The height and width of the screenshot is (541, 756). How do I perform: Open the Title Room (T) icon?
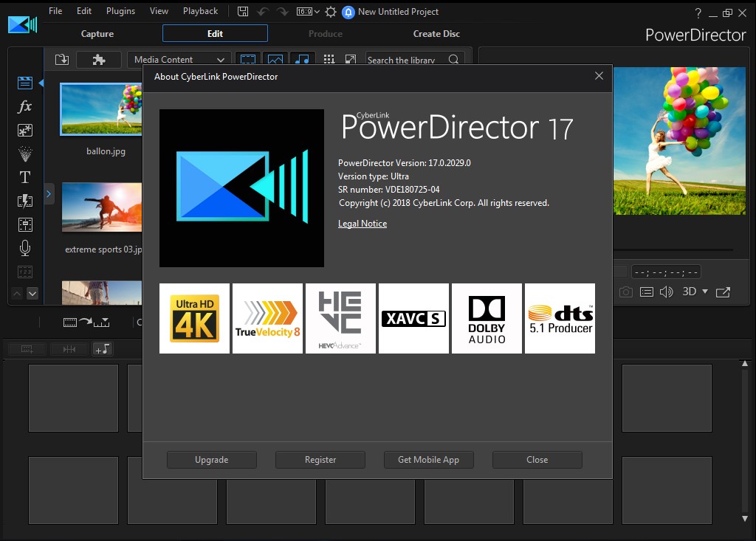coord(25,177)
